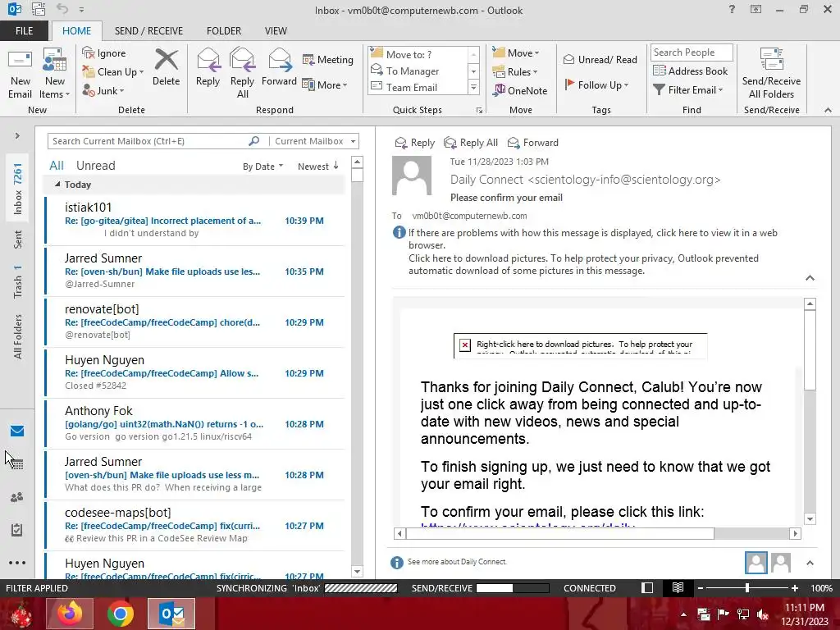Viewport: 840px width, 630px height.
Task: Open the Inbox 7261 folder
Action: [x=18, y=189]
